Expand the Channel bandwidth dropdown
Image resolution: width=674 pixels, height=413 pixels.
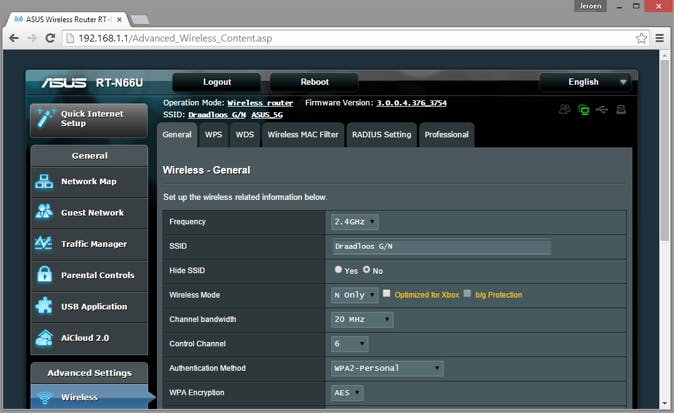(362, 320)
